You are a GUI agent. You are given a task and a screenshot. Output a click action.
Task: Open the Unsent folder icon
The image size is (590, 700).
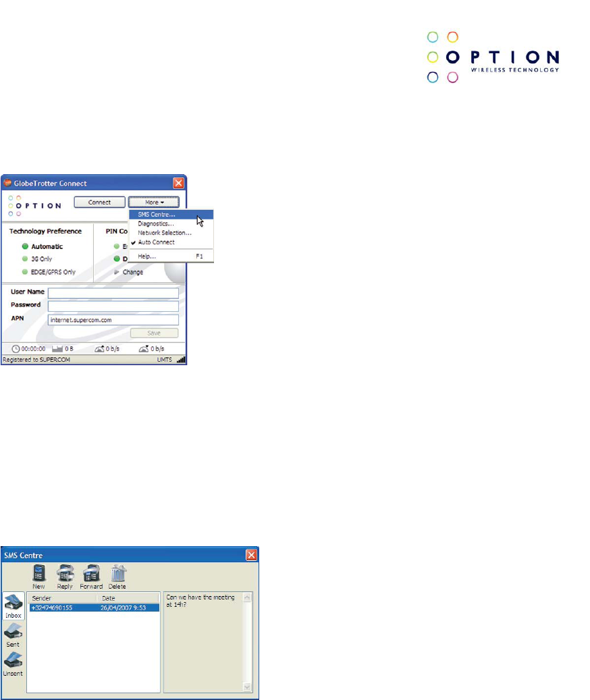pos(14,661)
